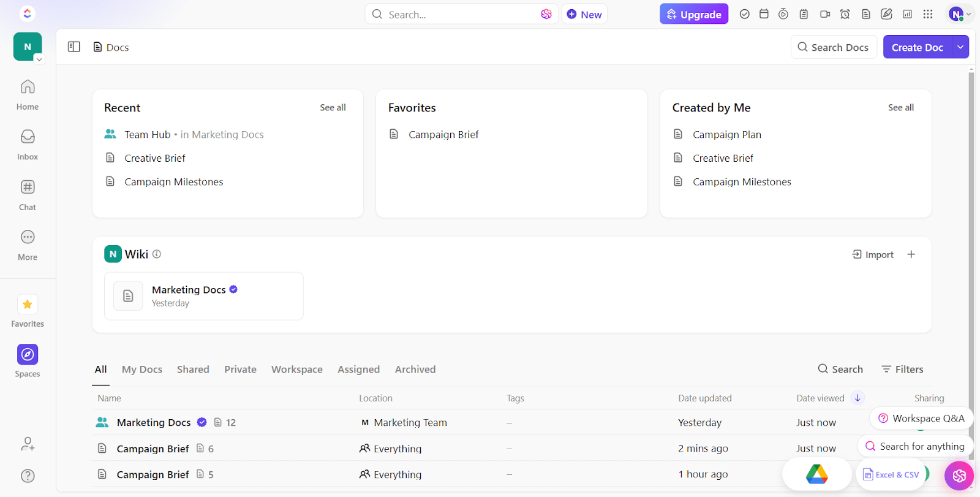Open the whiteboard pencil icon in top bar
Viewport: 980px width, 497px height.
tap(886, 14)
